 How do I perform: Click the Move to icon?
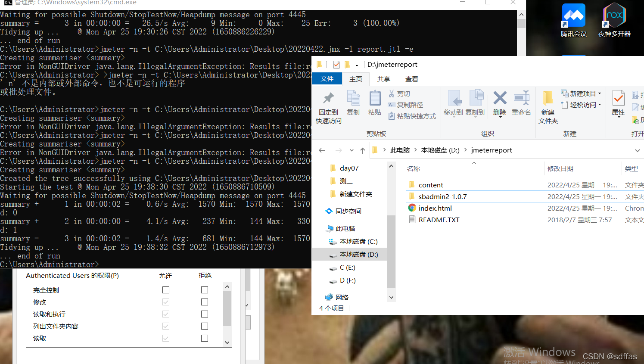[x=454, y=98]
